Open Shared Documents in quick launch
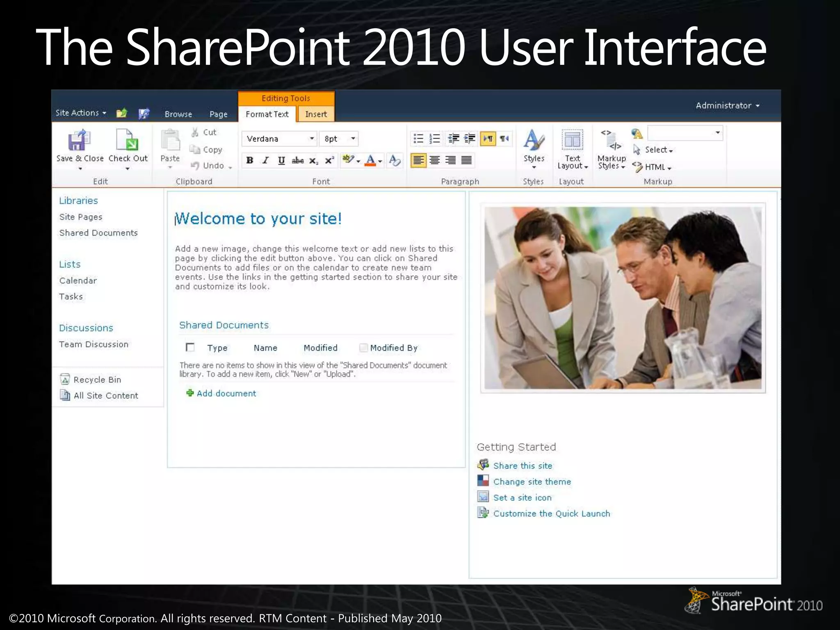Viewport: 840px width, 630px height. (x=98, y=233)
